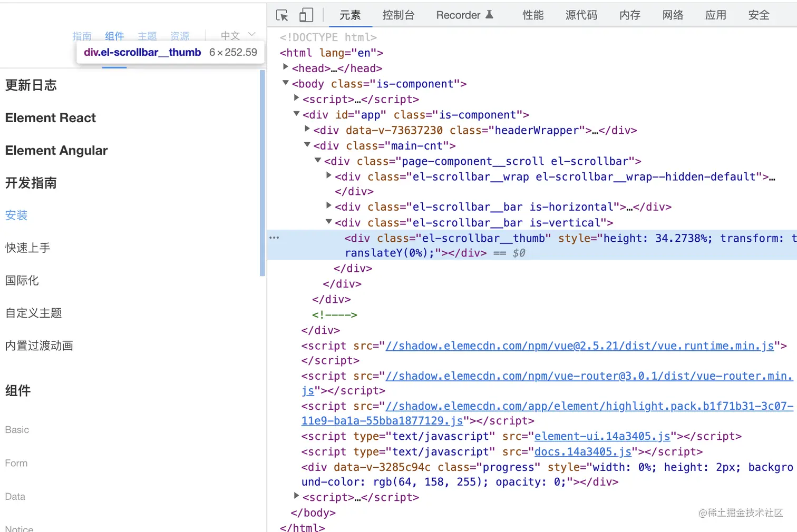
Task: Click the Recorder flask icon
Action: [489, 15]
